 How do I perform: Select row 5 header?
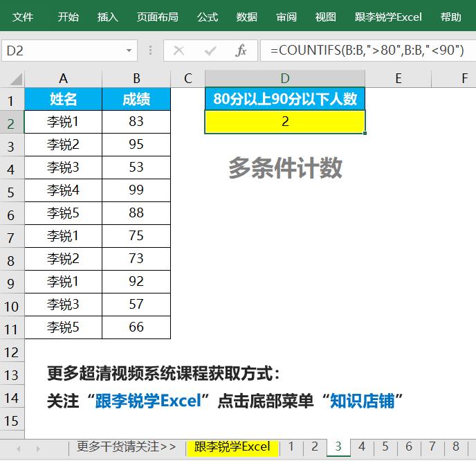click(12, 192)
